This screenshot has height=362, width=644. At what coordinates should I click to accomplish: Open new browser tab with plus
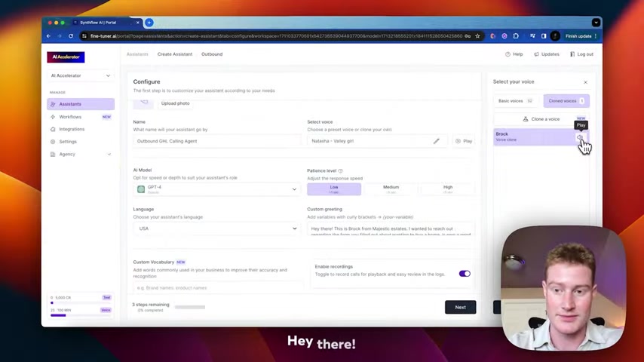point(149,23)
